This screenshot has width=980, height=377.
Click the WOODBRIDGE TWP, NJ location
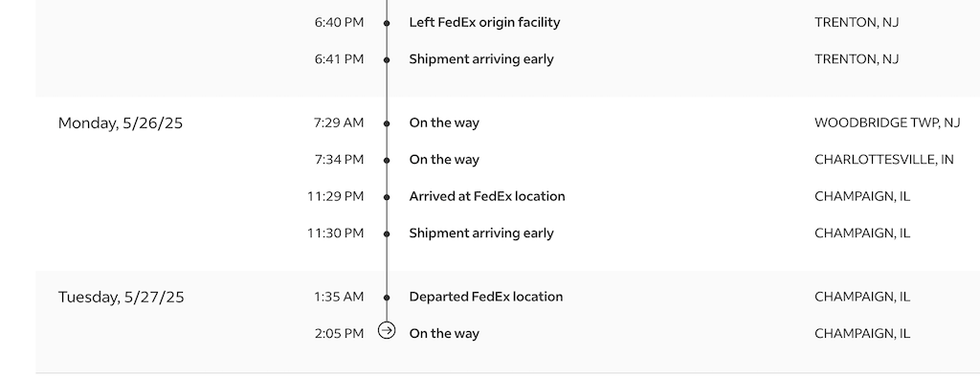click(x=887, y=123)
